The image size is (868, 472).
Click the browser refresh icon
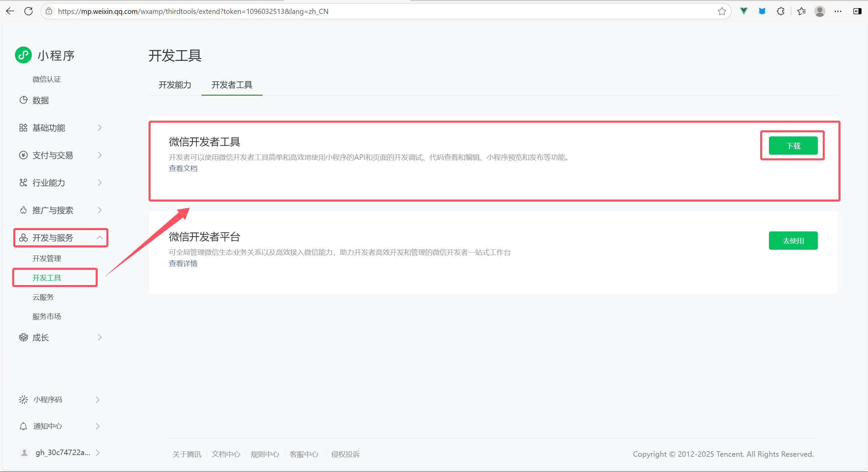pyautogui.click(x=28, y=11)
